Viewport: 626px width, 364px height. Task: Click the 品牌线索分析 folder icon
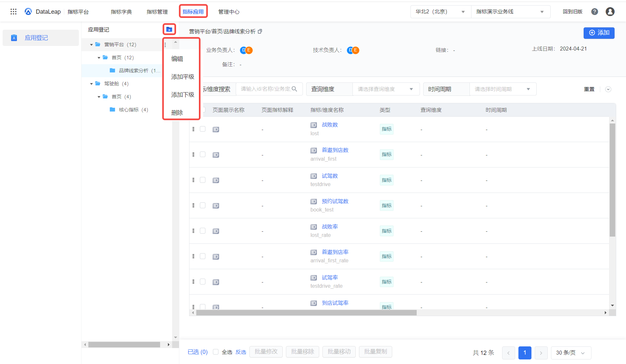[112, 70]
